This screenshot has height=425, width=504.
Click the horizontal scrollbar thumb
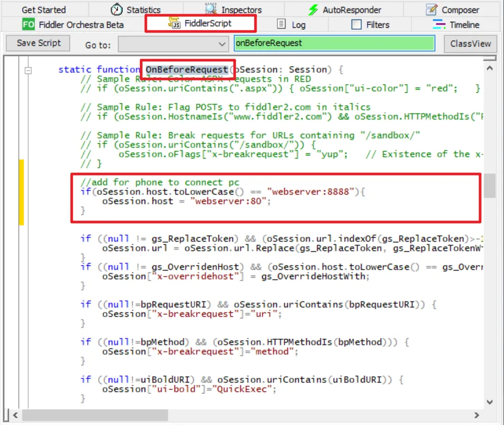[x=95, y=415]
